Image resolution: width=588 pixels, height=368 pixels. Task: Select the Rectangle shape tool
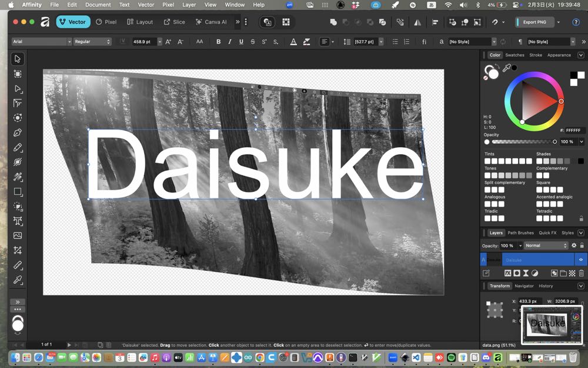tap(17, 191)
